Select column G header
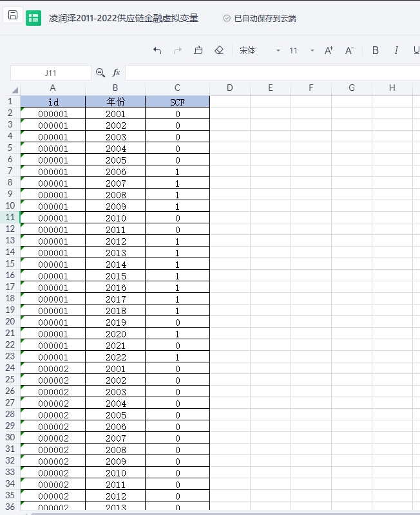 (352, 88)
